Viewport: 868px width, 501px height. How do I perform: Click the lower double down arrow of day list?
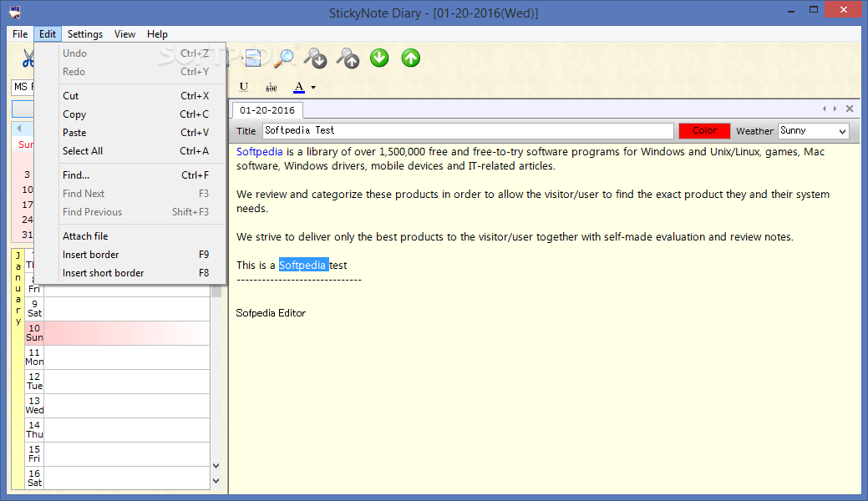[216, 481]
